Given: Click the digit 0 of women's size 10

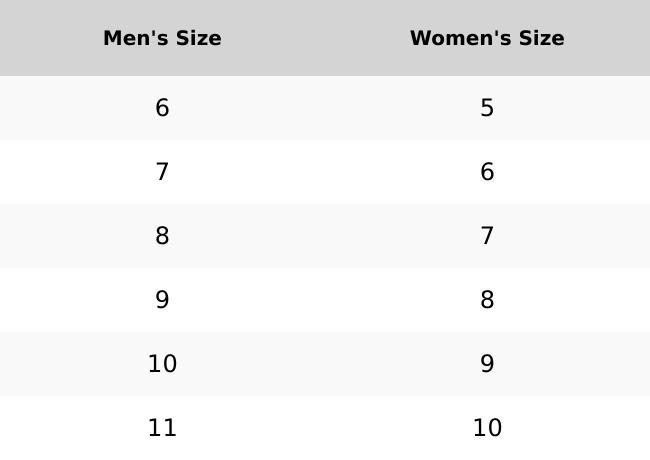Looking at the screenshot, I should [495, 428].
